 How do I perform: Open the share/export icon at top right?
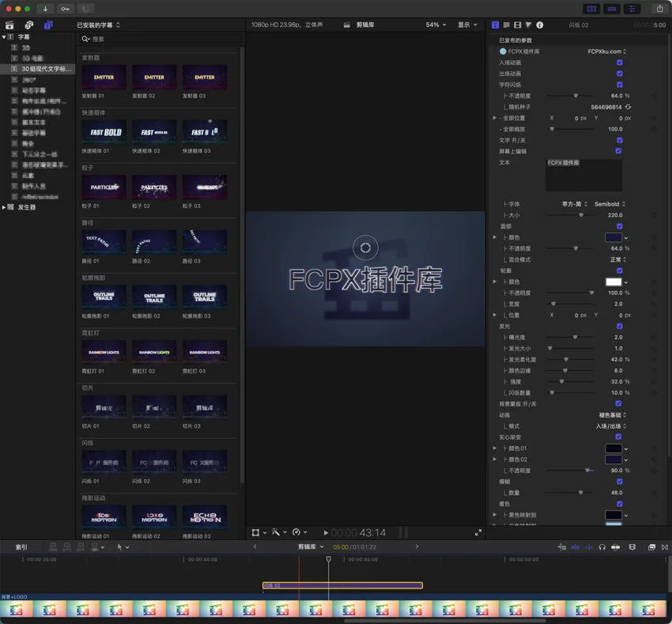(660, 8)
